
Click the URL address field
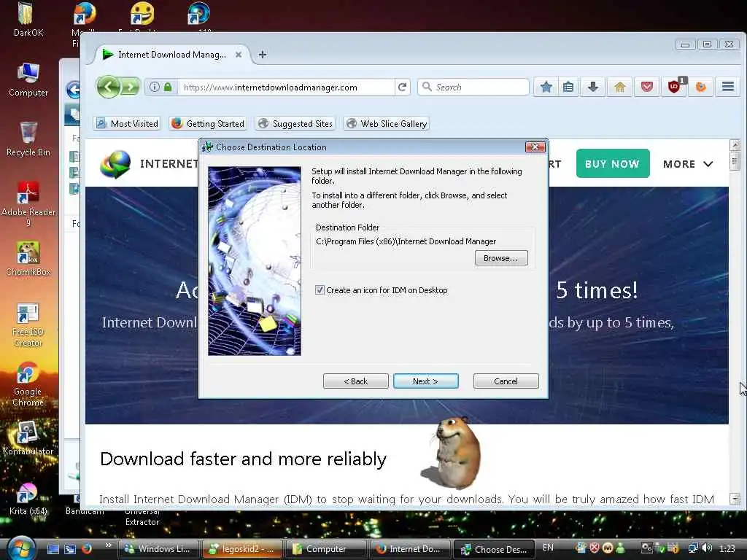point(286,87)
